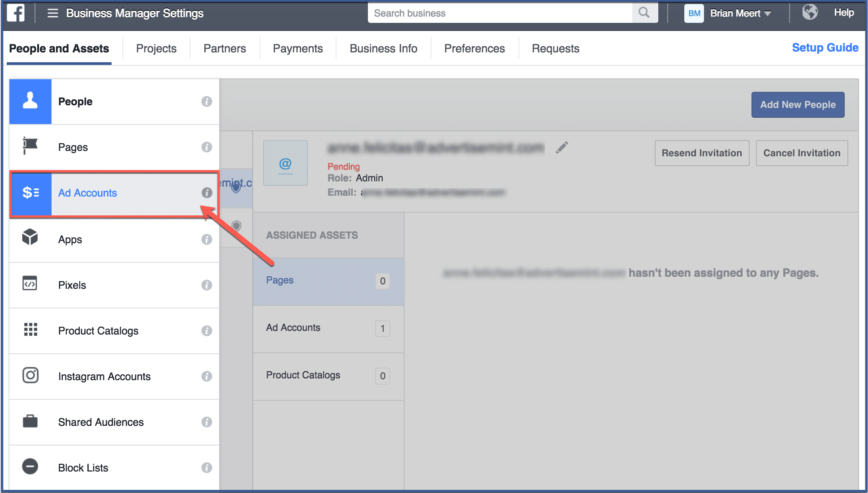The image size is (868, 493).
Task: Focus the Search business input field
Action: click(x=500, y=13)
